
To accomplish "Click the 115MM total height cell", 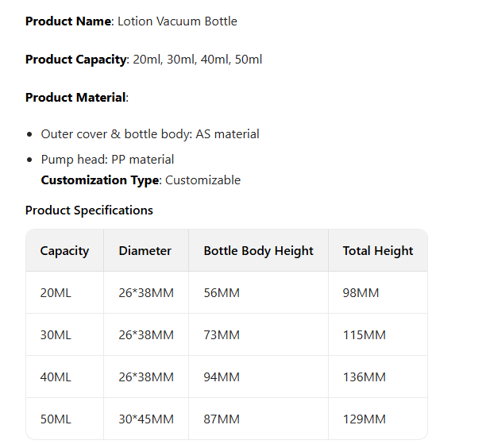I will coord(364,335).
